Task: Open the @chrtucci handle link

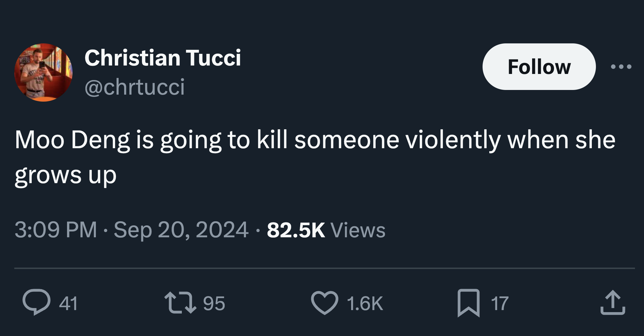Action: (134, 87)
